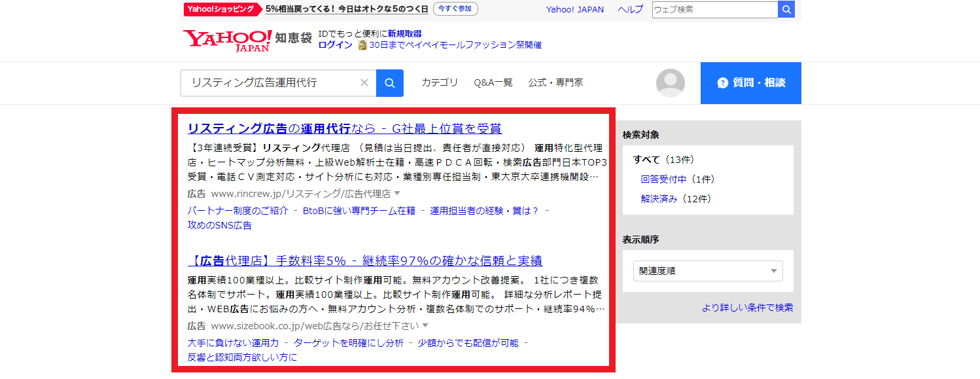Focus the ウェブ検索 input field
980x379 pixels.
tap(715, 10)
